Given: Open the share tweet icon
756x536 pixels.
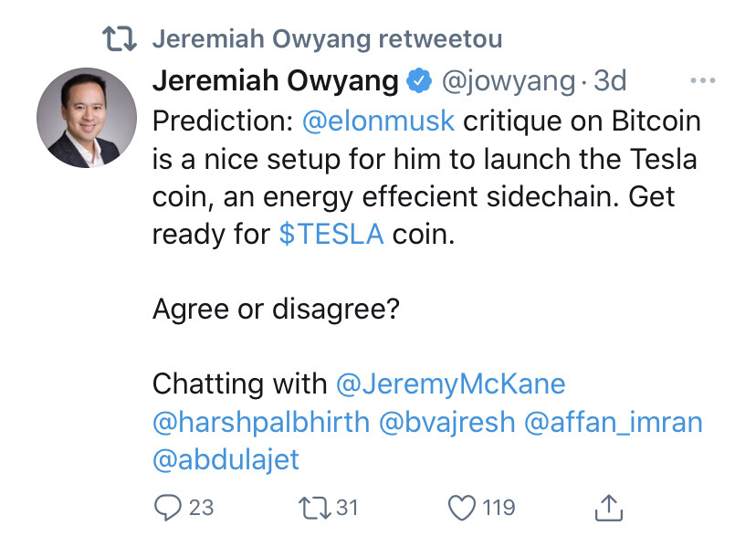Looking at the screenshot, I should coord(609,507).
